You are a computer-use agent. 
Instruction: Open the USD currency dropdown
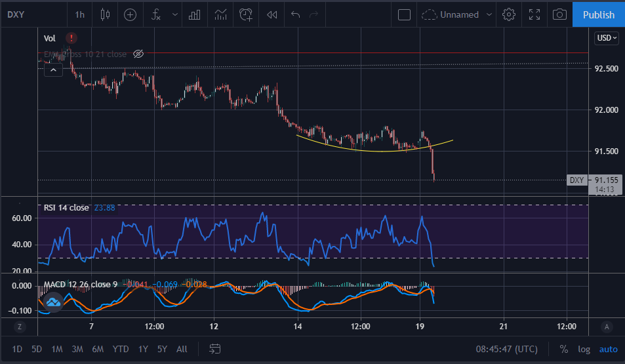[607, 38]
